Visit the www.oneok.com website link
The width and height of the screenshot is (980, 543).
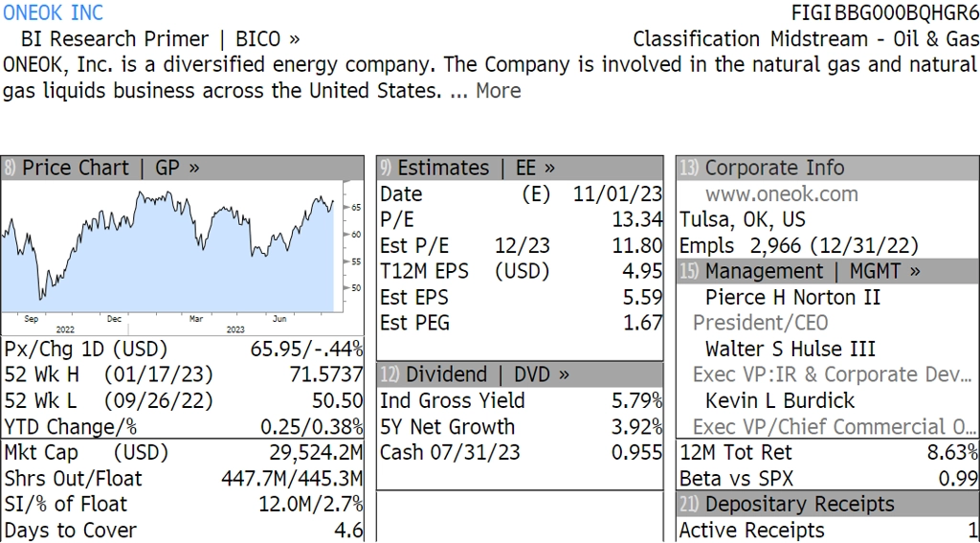(781, 194)
